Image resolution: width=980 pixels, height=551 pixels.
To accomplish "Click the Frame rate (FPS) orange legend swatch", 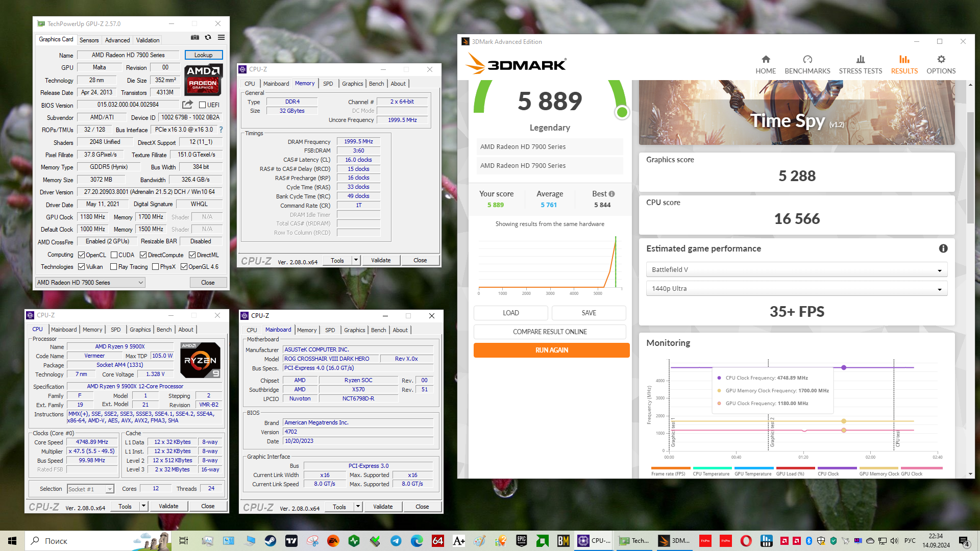I will coord(671,468).
